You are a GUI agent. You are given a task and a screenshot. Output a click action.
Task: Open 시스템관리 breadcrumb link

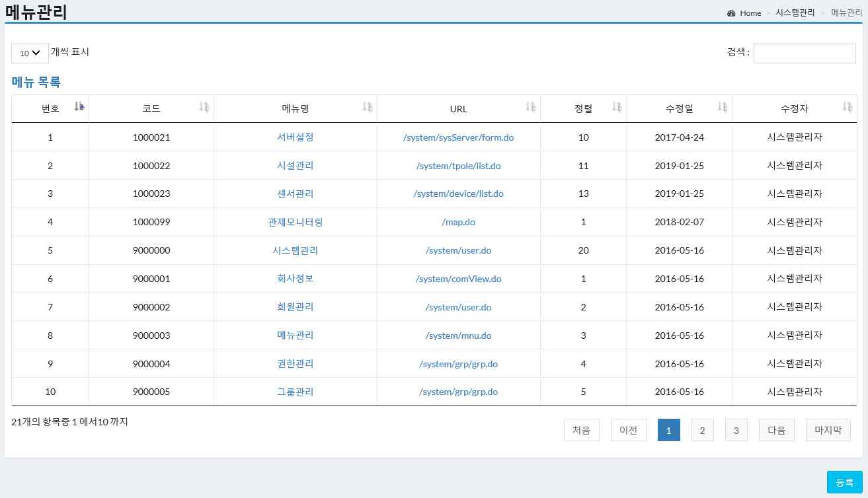(x=795, y=13)
